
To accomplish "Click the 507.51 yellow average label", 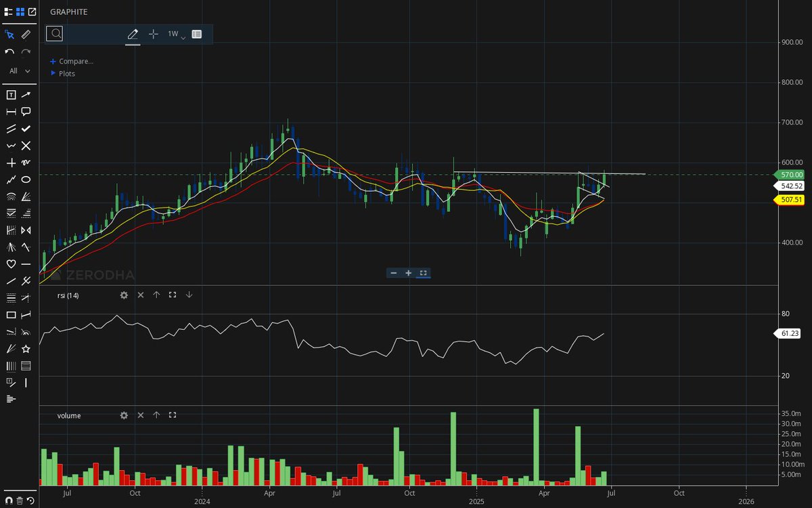I will 790,199.
